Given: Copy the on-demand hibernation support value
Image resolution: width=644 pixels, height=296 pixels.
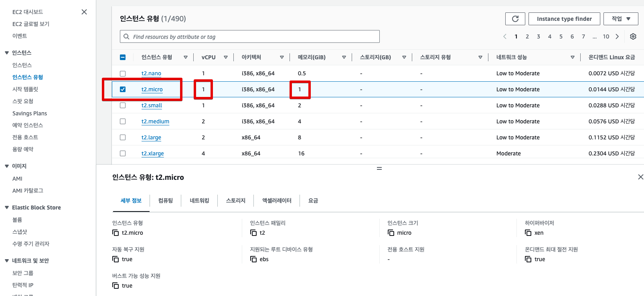Looking at the screenshot, I should point(528,259).
